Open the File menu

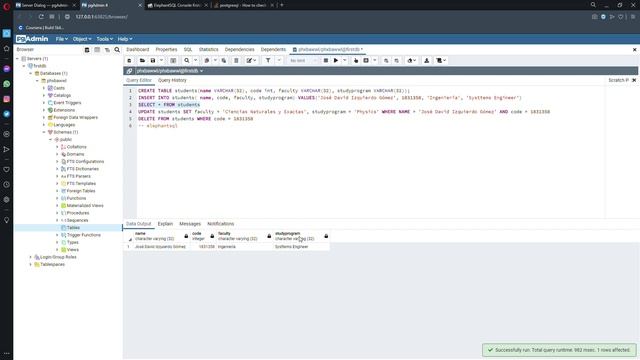[x=62, y=39]
